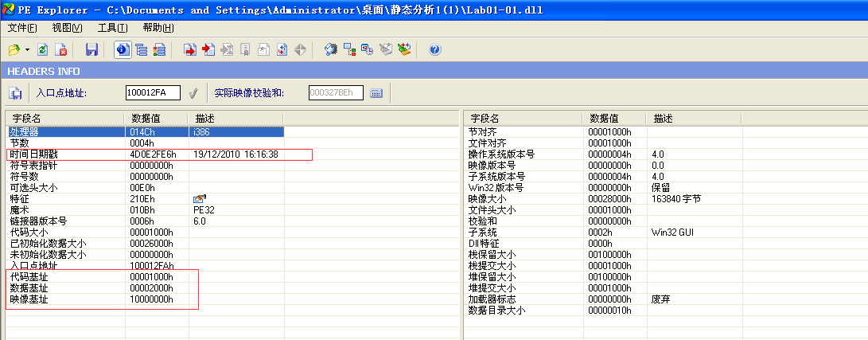This screenshot has height=340, width=868.
Task: Select the 映像基址 row
Action: coord(146,299)
